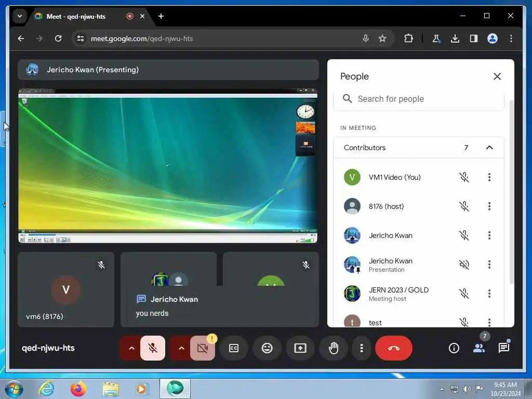This screenshot has width=532, height=399.
Task: Reload the Meet page
Action: coord(58,38)
